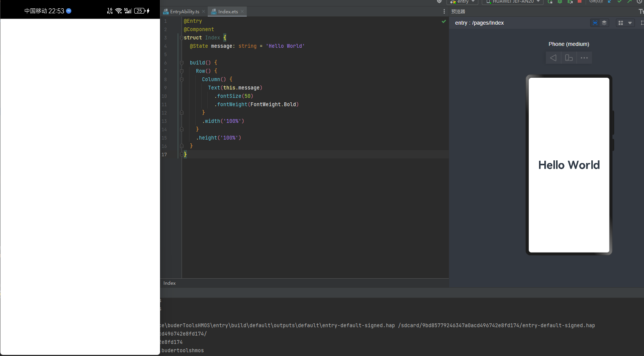Click the Index breadcrumb below editor

point(169,283)
